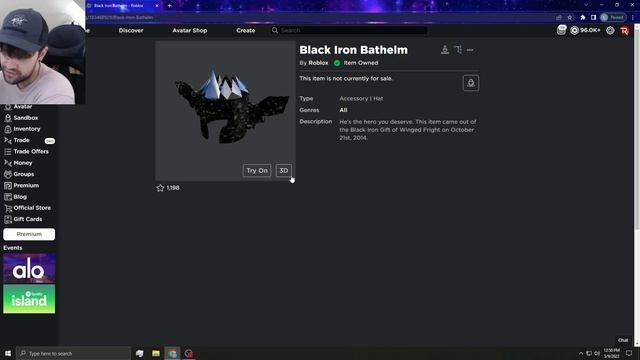Viewport: 640px width, 360px height.
Task: Click the Accessory | Hat type value
Action: (361, 98)
